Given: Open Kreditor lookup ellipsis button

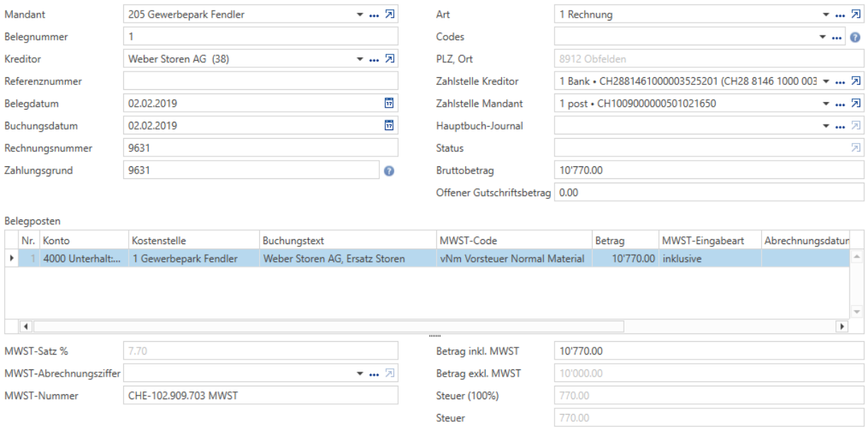Looking at the screenshot, I should pos(374,59).
